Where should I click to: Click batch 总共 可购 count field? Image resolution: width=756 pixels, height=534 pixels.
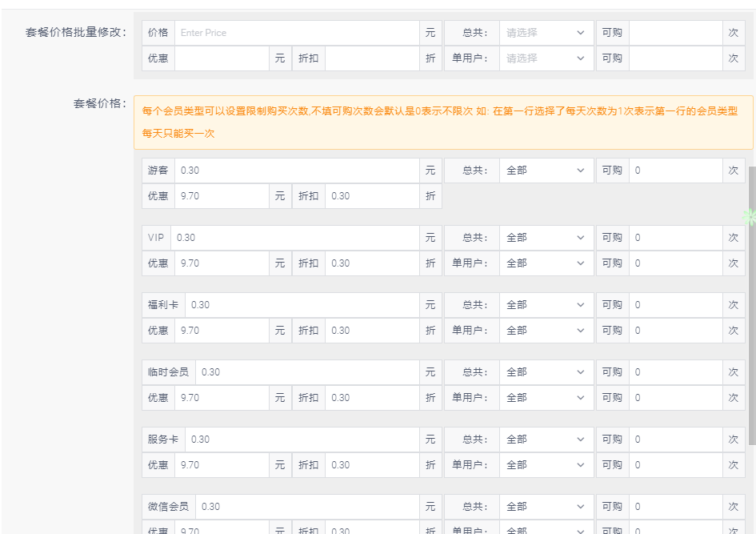pyautogui.click(x=676, y=33)
